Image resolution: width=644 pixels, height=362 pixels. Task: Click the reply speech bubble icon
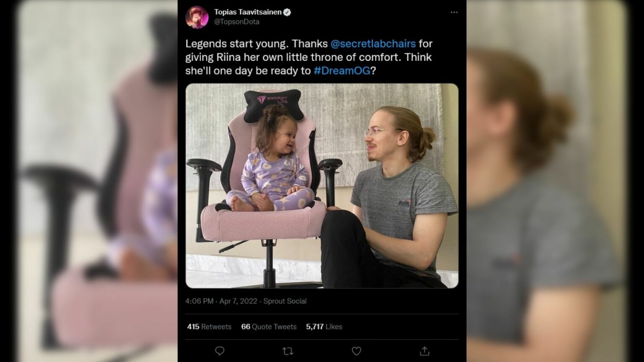point(220,351)
